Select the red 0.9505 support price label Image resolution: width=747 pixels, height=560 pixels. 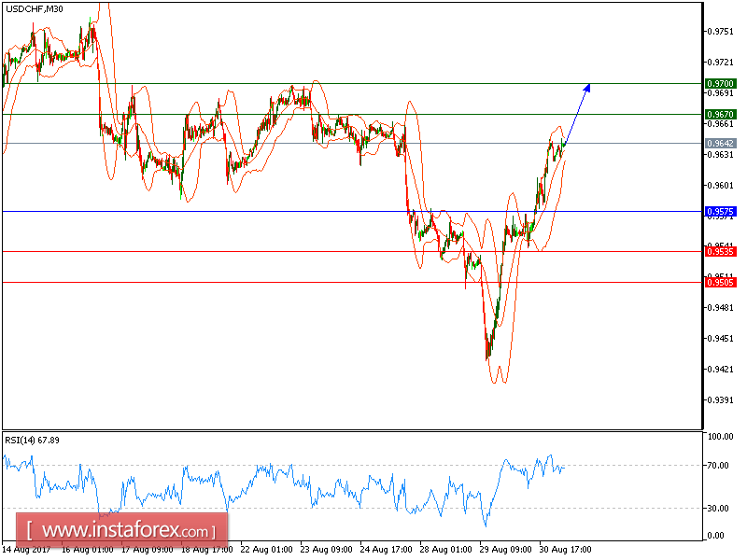[719, 280]
